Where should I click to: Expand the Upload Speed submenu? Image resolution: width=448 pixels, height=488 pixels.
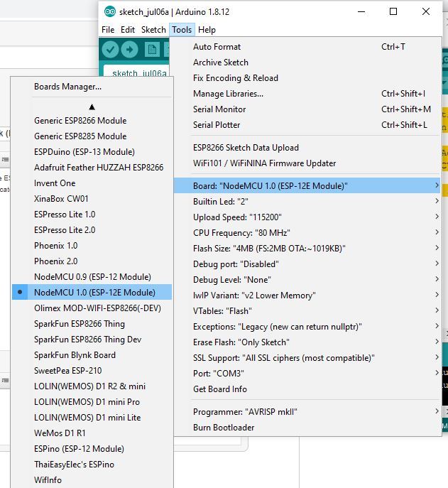(x=307, y=217)
